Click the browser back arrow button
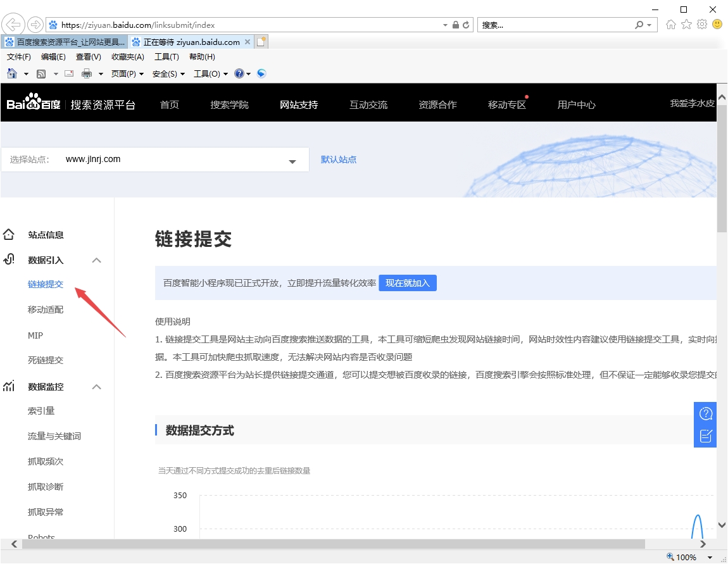 coord(13,25)
